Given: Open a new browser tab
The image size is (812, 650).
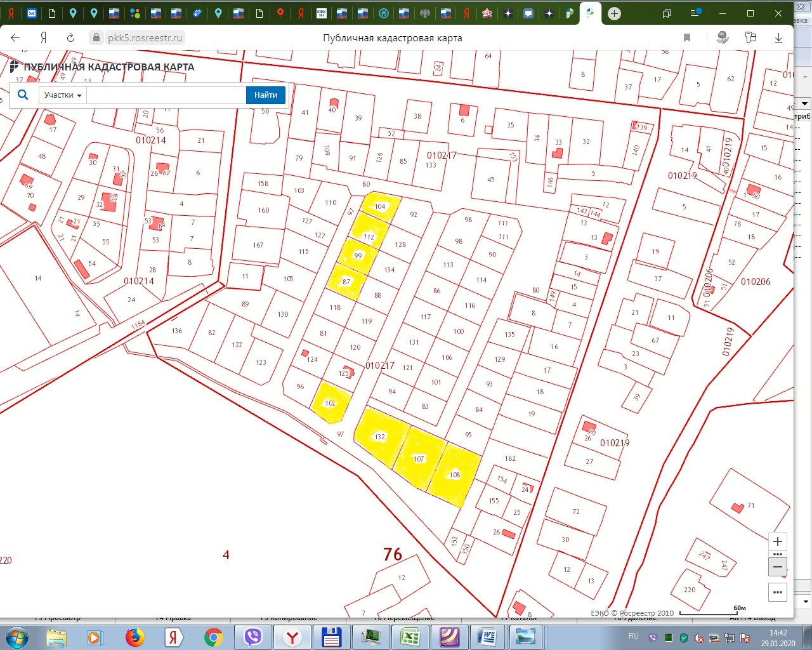Looking at the screenshot, I should pos(614,13).
